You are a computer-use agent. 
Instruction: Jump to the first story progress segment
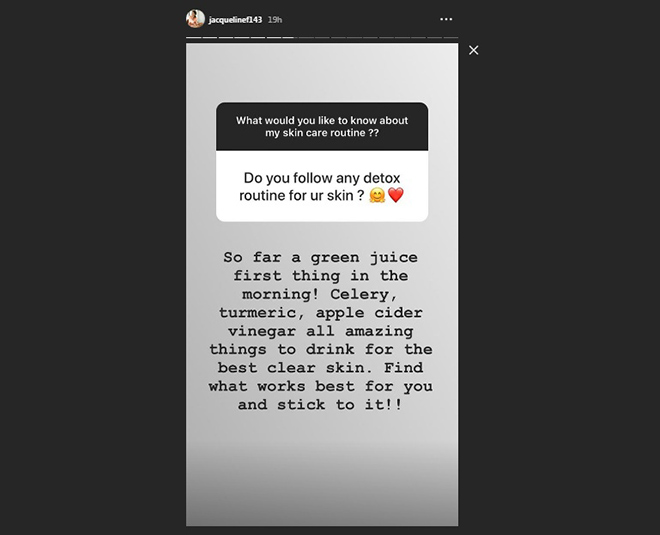point(194,38)
